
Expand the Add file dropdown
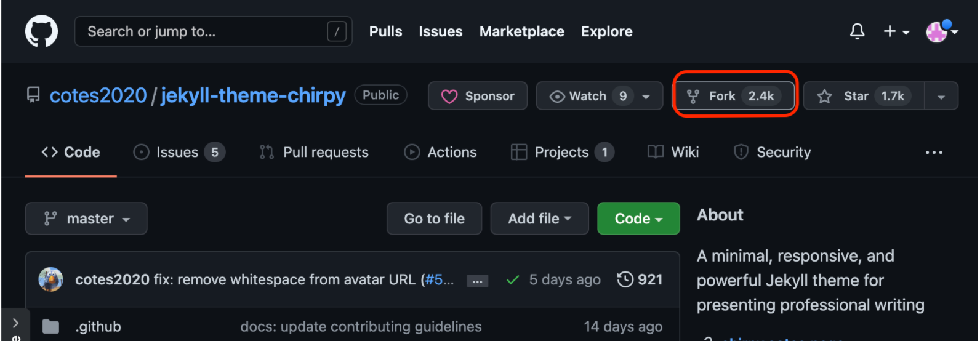point(540,219)
